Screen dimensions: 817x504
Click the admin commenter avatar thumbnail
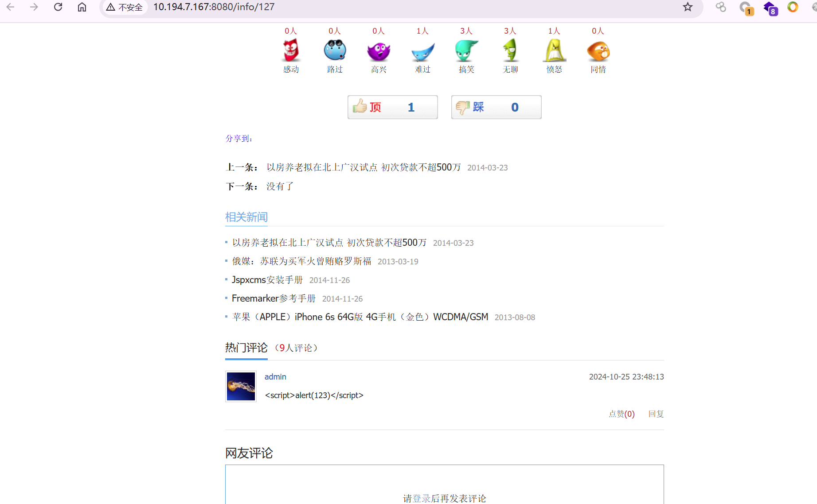241,386
